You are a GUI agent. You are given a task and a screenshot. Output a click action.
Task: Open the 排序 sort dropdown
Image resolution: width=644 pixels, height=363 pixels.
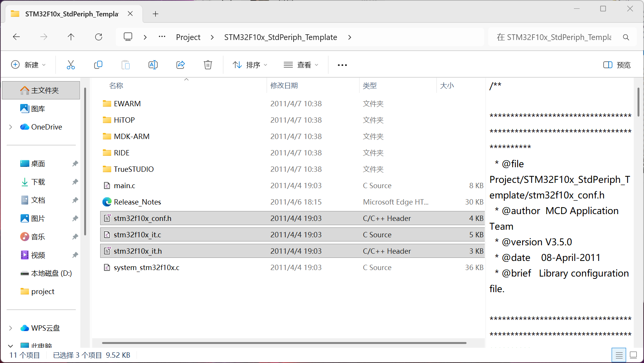250,65
